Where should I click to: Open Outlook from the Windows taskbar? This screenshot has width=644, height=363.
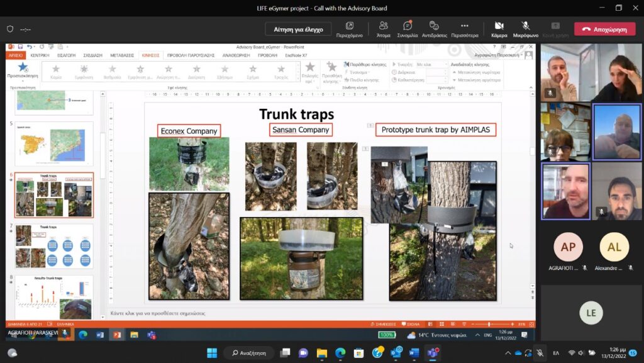coord(396,353)
